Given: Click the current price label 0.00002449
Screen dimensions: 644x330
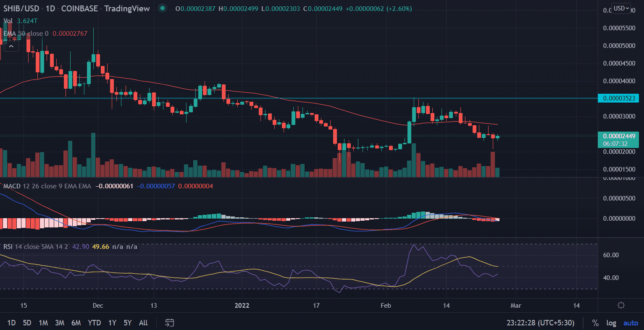Looking at the screenshot, I should [618, 136].
